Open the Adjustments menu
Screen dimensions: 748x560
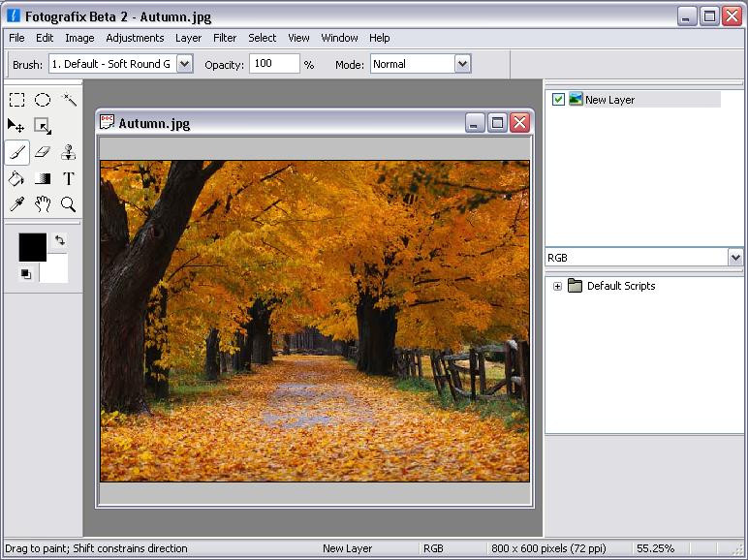135,38
